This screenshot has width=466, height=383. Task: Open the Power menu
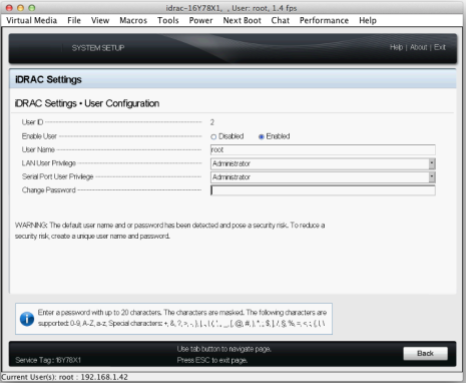pyautogui.click(x=201, y=21)
